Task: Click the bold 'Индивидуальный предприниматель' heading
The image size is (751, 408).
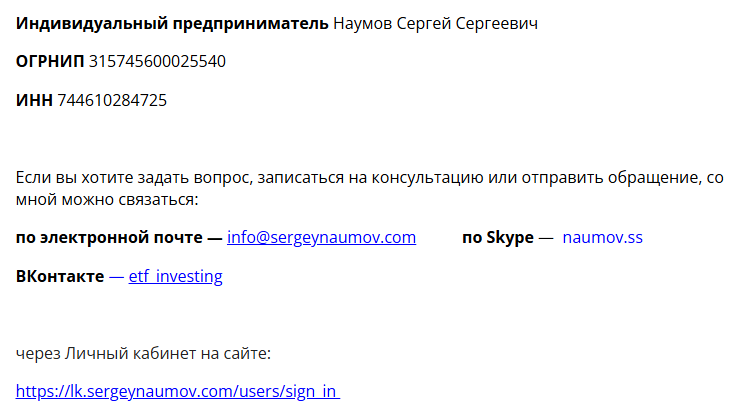Action: tap(172, 23)
